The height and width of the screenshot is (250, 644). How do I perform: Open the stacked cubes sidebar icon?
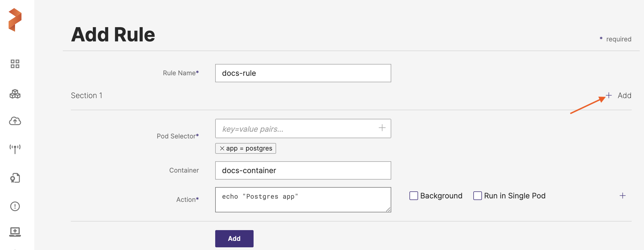pyautogui.click(x=15, y=94)
